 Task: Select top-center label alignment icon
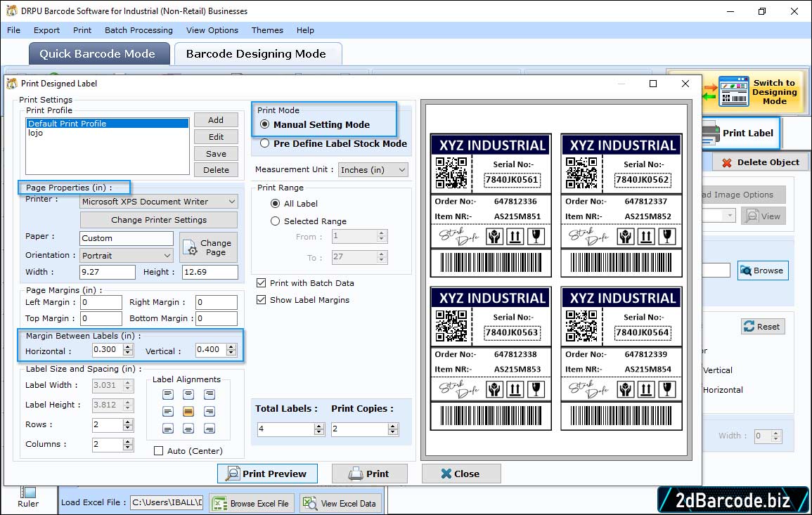pyautogui.click(x=188, y=394)
